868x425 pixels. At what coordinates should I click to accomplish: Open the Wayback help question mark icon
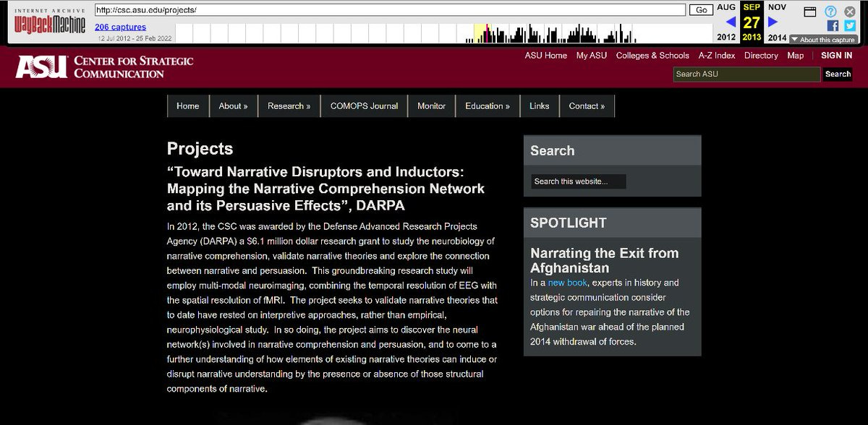point(830,12)
